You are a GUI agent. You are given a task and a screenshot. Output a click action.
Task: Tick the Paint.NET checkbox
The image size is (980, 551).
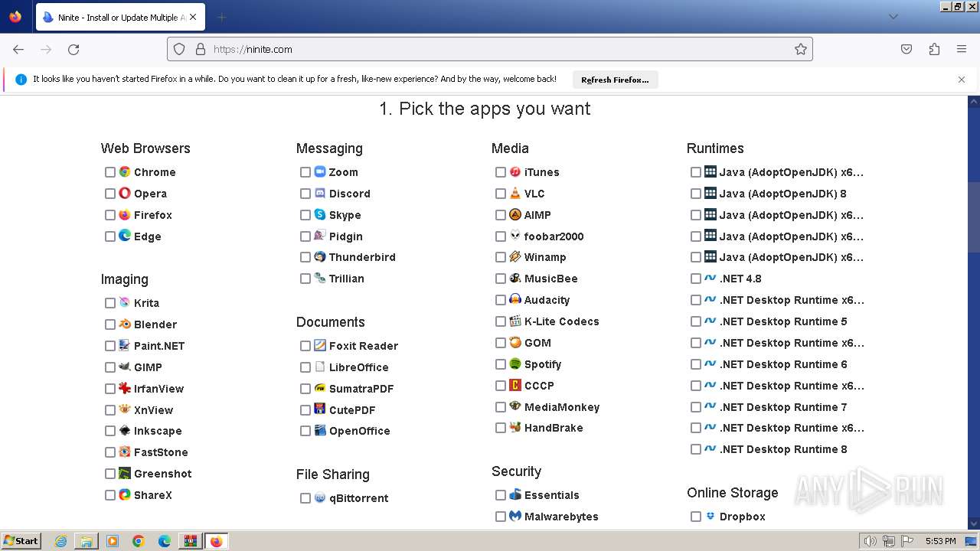click(x=110, y=346)
